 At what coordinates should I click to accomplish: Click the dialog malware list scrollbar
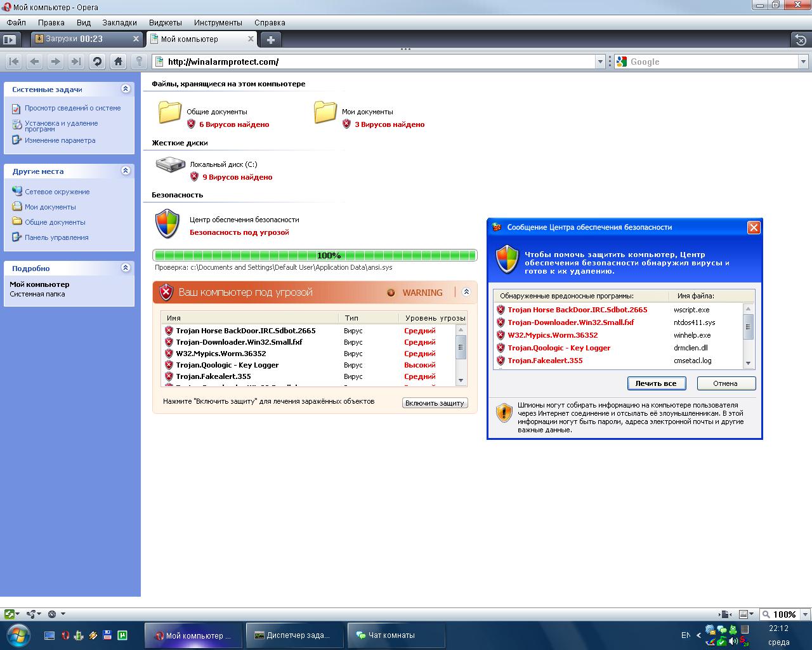(x=748, y=336)
